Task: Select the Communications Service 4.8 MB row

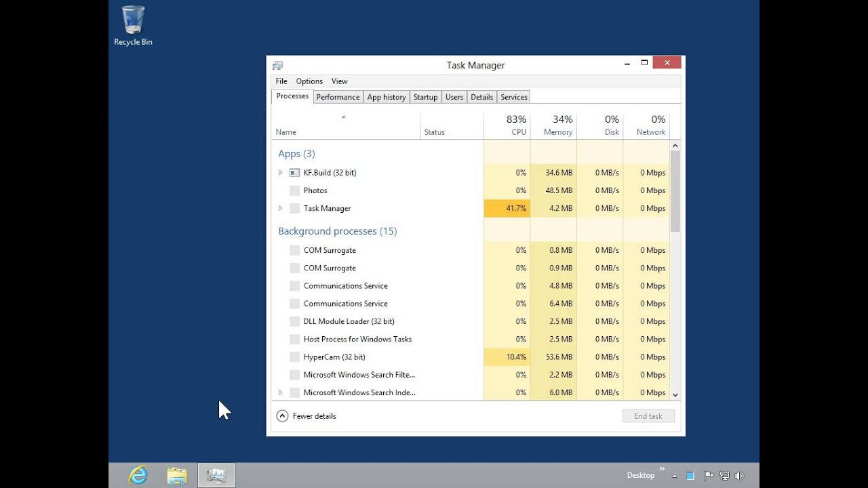Action: (471, 286)
